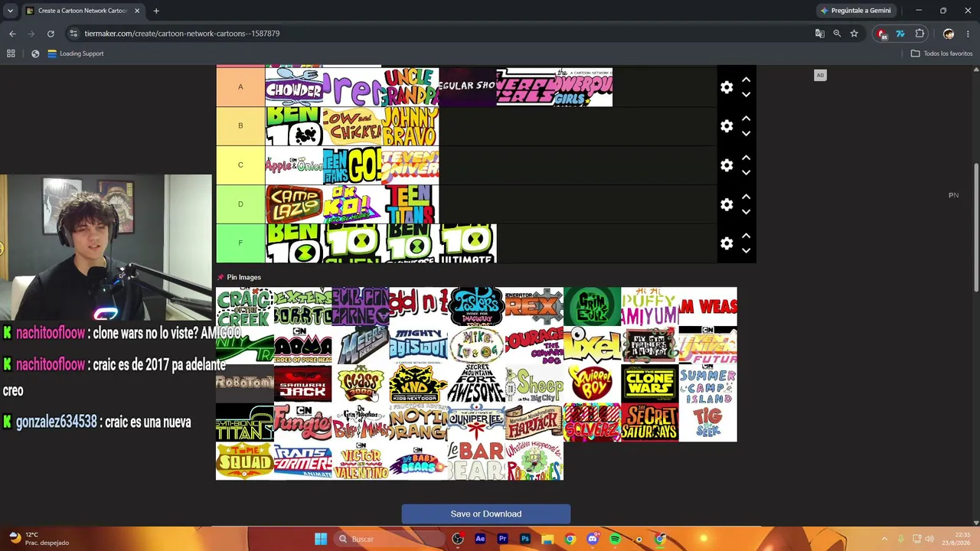This screenshot has height=551, width=980.
Task: Move tier F row up with arrow
Action: pyautogui.click(x=746, y=236)
